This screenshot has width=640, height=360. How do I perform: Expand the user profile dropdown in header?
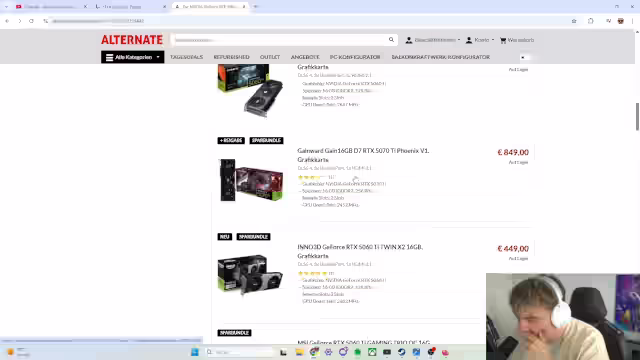click(x=433, y=40)
